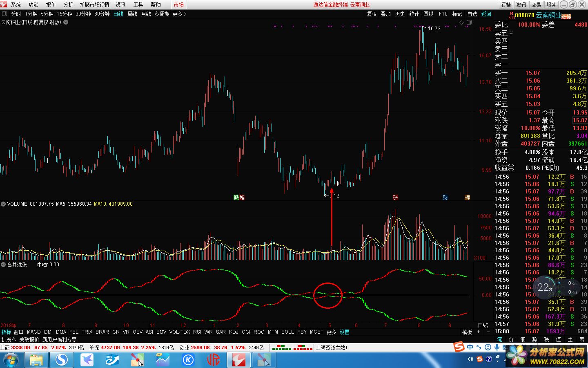Viewport: 588px width, 368px height.
Task: Open the 关联报价 tab
Action: pos(29,339)
